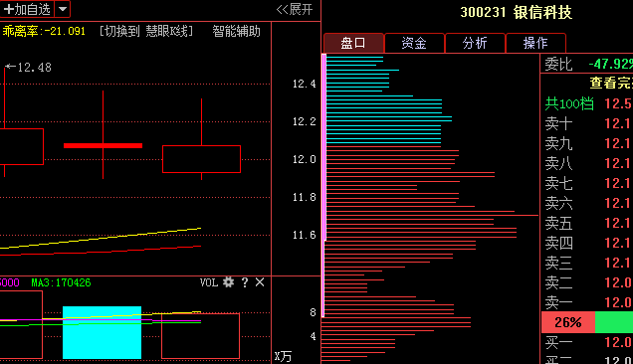
Task: Click the 12.4 price axis label
Action: [304, 84]
